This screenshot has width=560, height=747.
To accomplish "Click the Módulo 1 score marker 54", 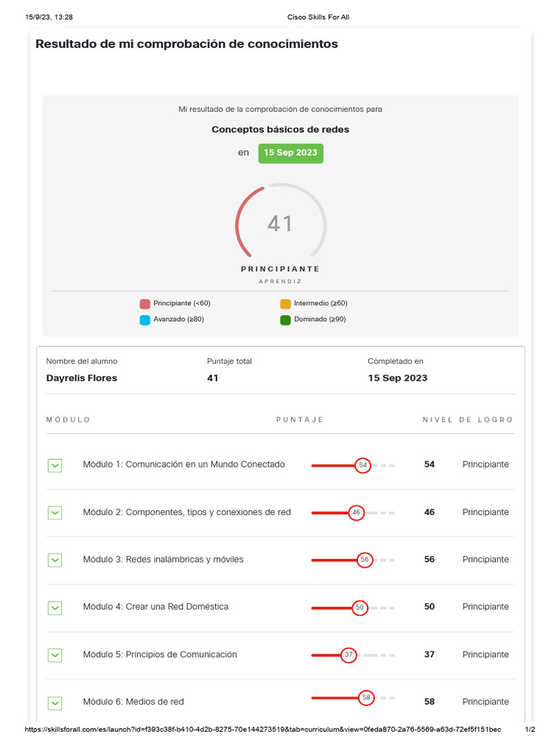I will (x=363, y=465).
